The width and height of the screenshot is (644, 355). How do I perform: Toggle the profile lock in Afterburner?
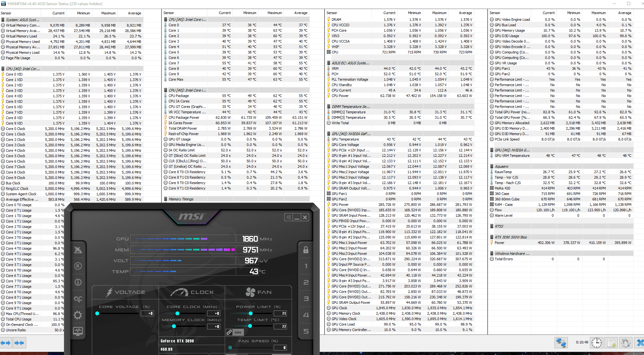pyautogui.click(x=306, y=250)
